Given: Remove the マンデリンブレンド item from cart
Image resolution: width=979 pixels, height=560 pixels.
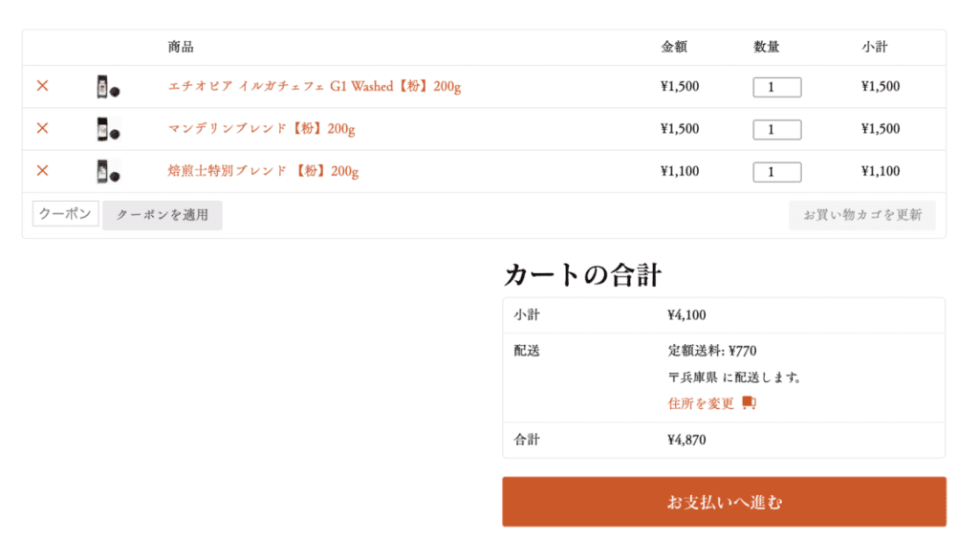Looking at the screenshot, I should [x=42, y=128].
